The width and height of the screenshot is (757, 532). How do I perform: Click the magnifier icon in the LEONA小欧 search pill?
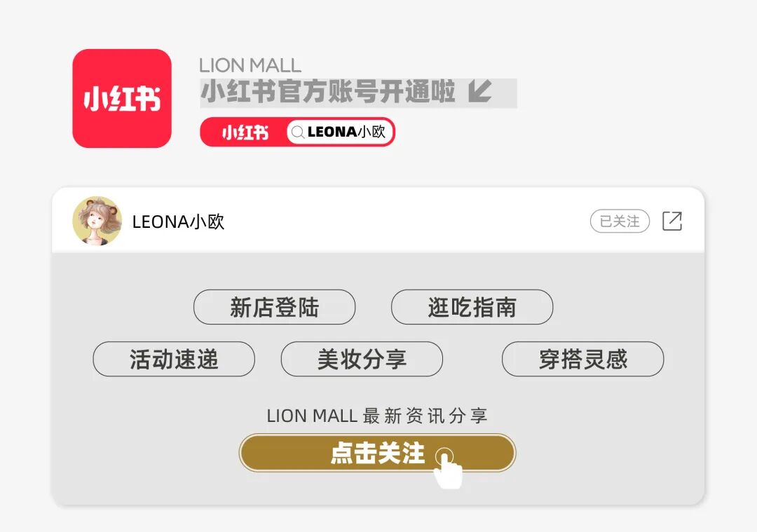(298, 132)
